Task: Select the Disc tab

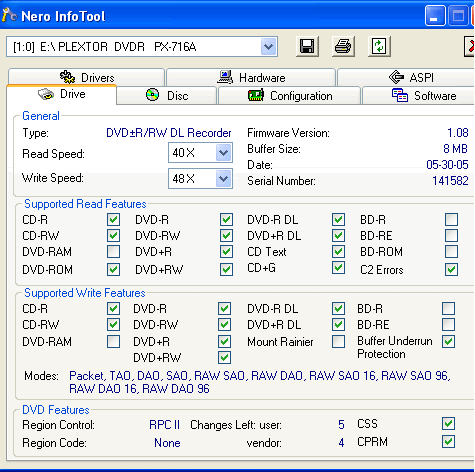Action: 167,95
